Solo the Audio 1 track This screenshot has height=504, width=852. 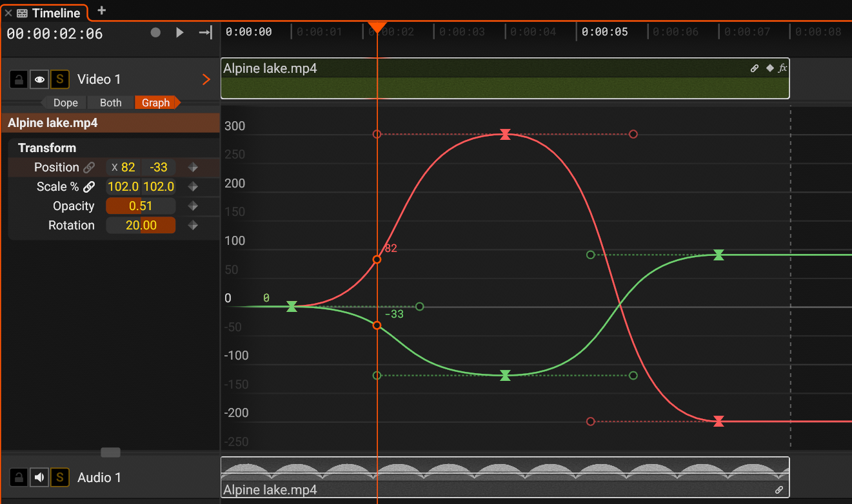pos(60,478)
